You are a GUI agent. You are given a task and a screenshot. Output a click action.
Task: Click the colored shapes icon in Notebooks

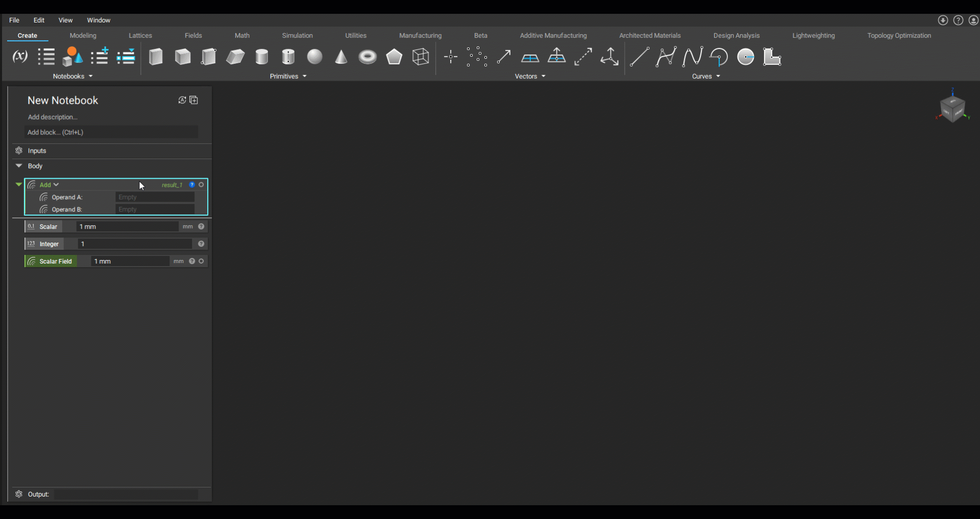pos(72,57)
